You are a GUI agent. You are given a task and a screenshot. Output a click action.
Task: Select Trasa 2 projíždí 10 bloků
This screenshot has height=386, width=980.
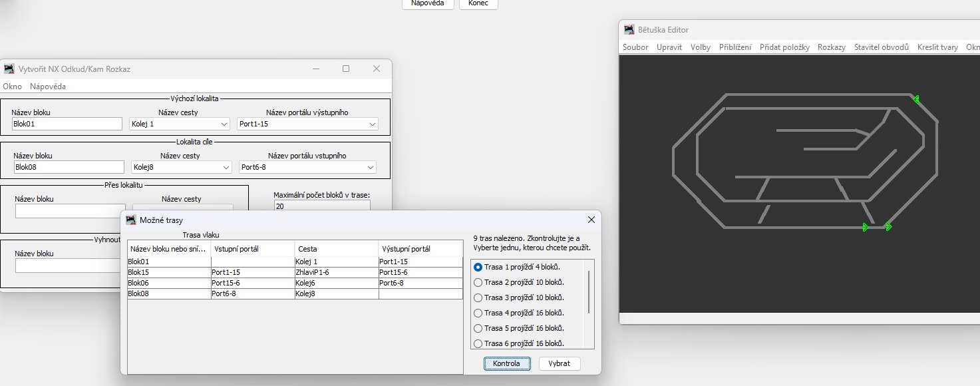click(x=478, y=282)
